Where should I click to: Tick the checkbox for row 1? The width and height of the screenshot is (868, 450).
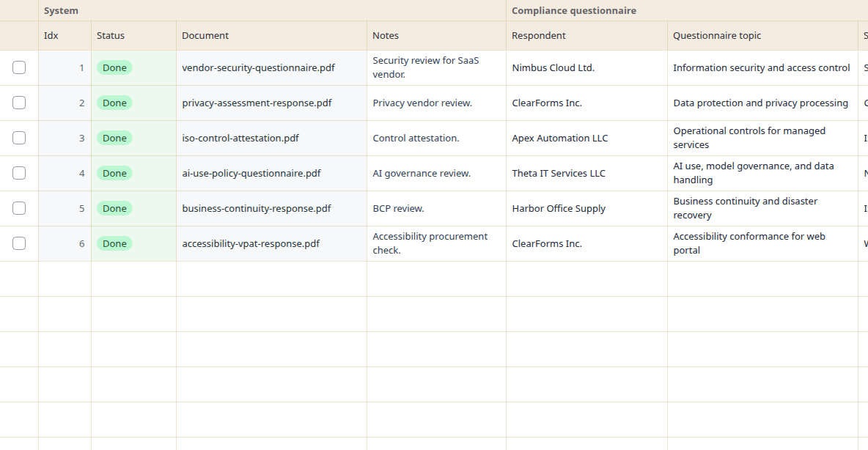tap(19, 67)
